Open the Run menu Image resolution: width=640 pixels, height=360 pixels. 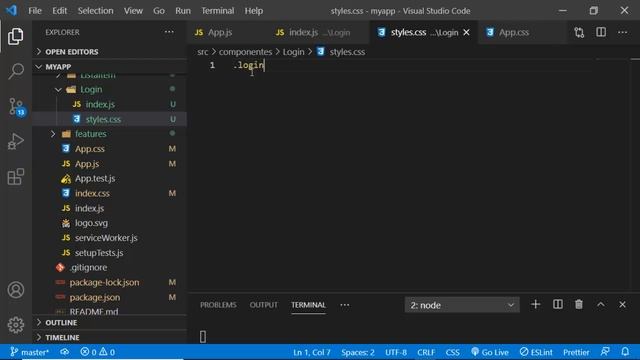point(183,11)
